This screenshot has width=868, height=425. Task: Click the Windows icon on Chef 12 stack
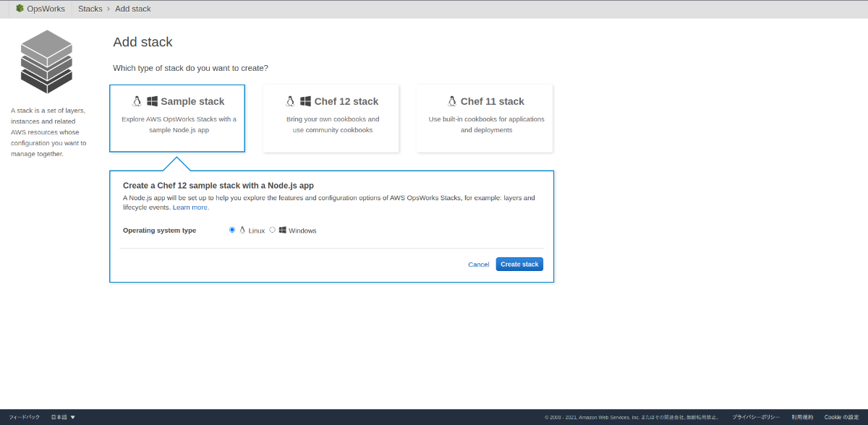[x=306, y=101]
